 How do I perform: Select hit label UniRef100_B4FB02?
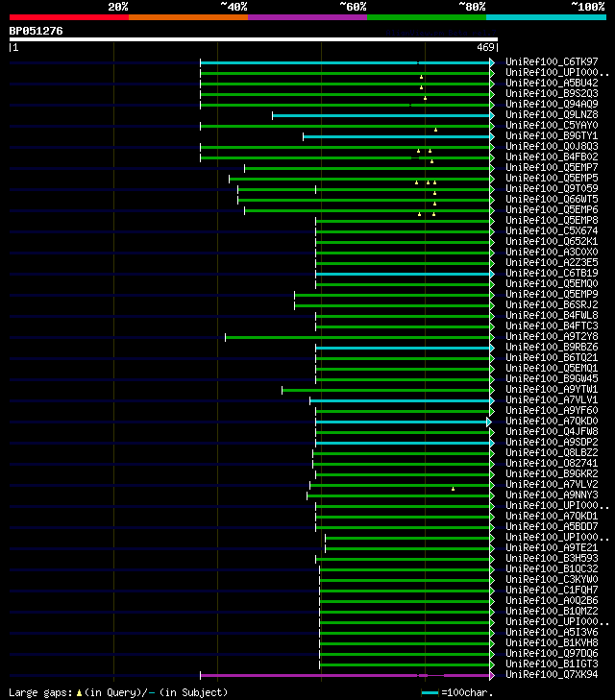(x=552, y=157)
